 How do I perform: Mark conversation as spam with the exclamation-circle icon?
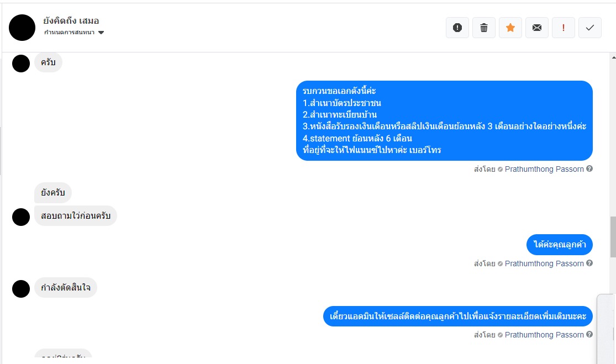click(x=457, y=28)
